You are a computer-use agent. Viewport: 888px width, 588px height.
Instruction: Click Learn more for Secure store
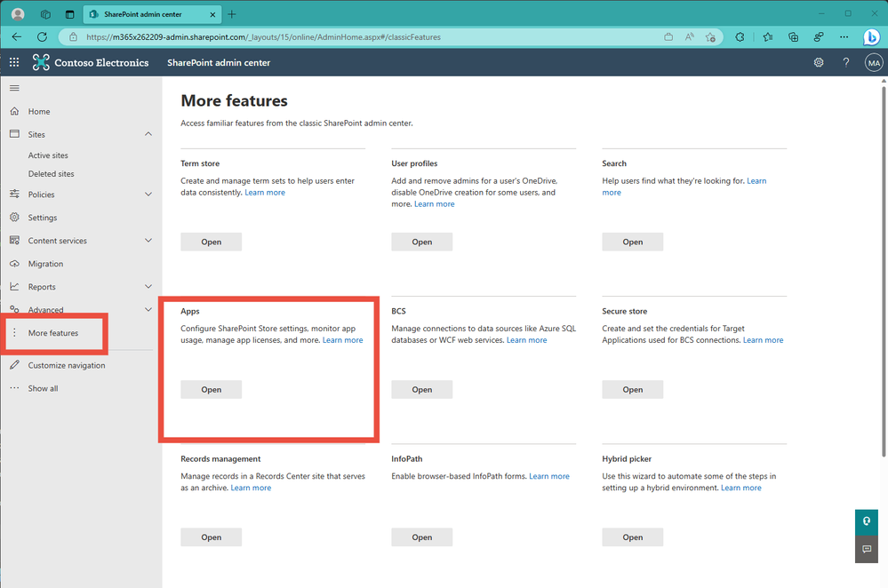[764, 340]
